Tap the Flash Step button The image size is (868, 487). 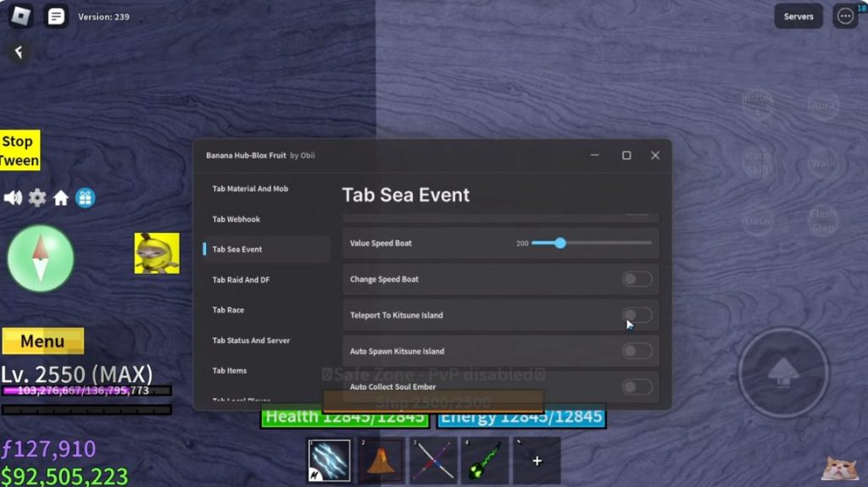823,221
